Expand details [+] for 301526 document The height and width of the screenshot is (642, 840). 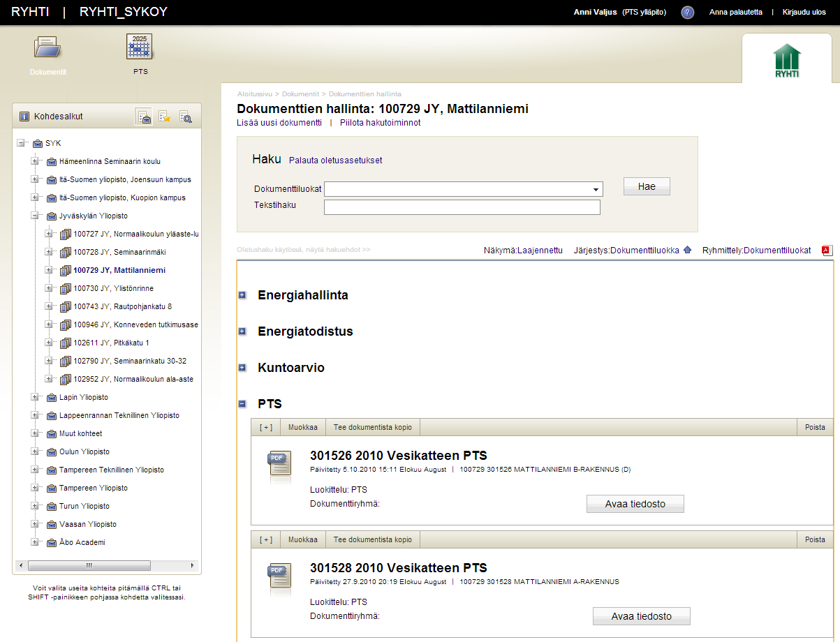coord(265,428)
